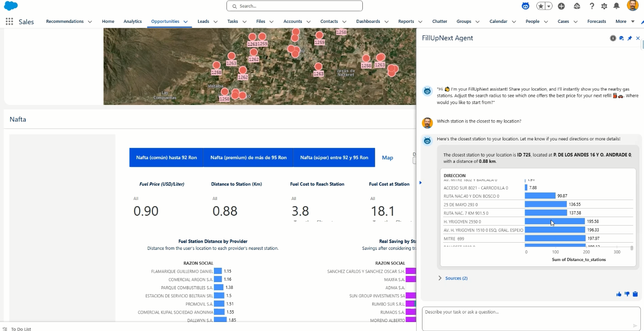Open the global actions plus icon
Screen dimensions: 644x331
[561, 6]
